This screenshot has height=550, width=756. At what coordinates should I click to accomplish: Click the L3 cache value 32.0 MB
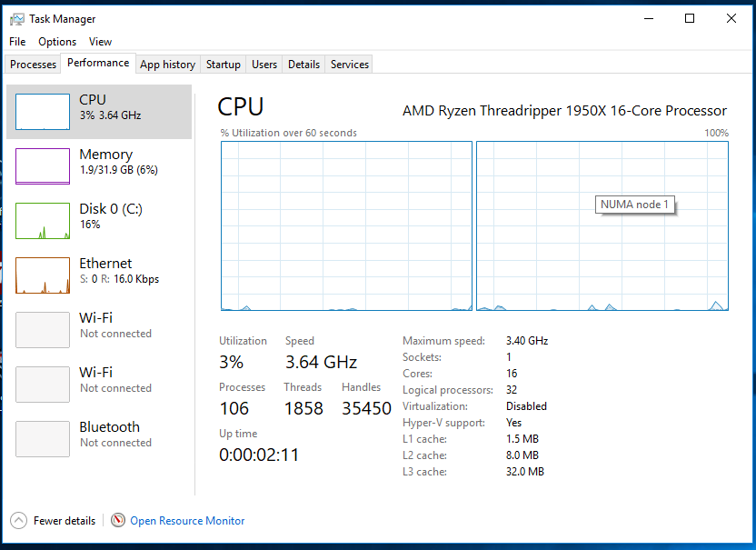pos(525,472)
